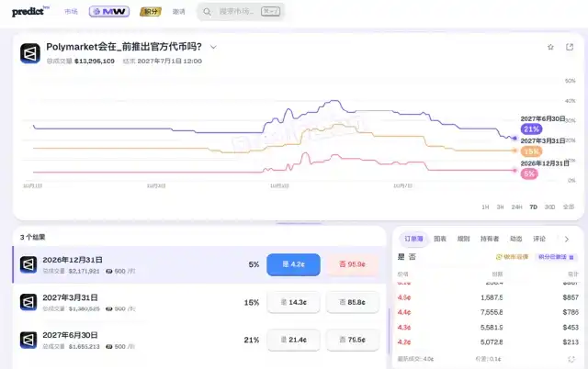
Task: Click the logo icon in 2027年6月30日 row
Action: (28, 341)
